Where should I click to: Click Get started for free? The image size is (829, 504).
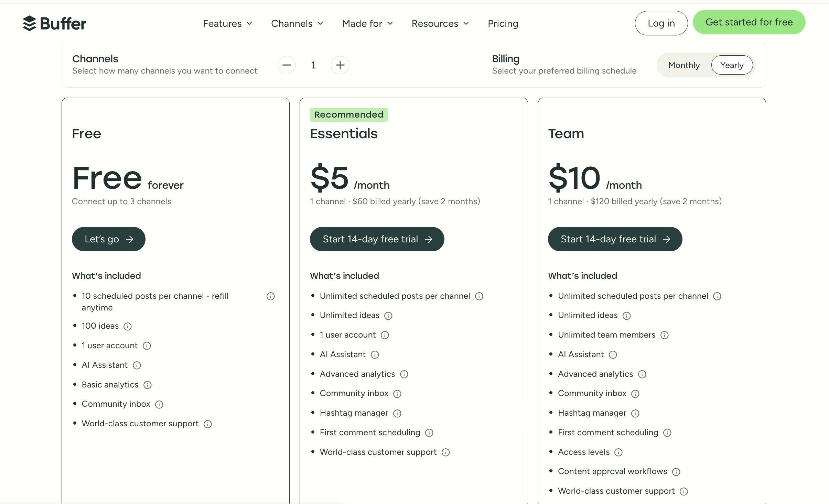click(749, 22)
